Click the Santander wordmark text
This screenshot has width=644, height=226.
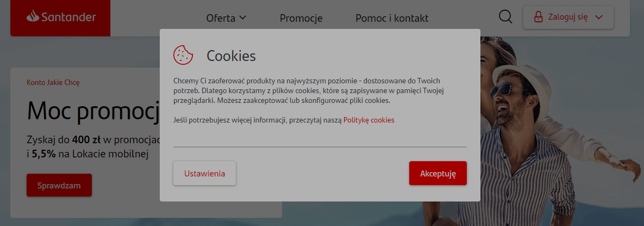click(68, 17)
